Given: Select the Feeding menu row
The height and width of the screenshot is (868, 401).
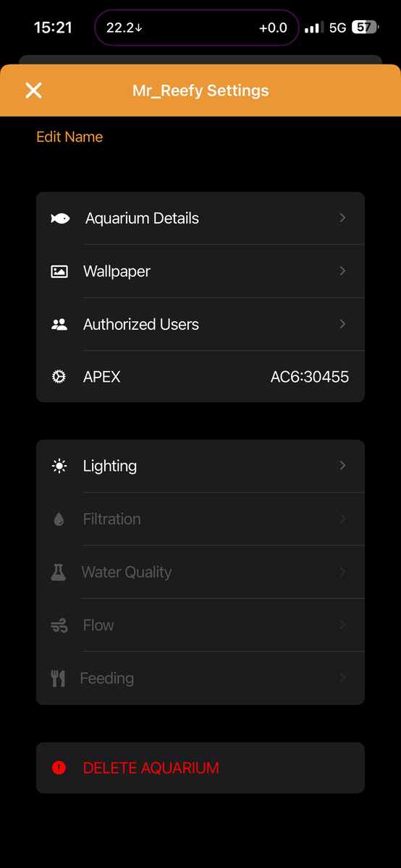Looking at the screenshot, I should [x=200, y=678].
